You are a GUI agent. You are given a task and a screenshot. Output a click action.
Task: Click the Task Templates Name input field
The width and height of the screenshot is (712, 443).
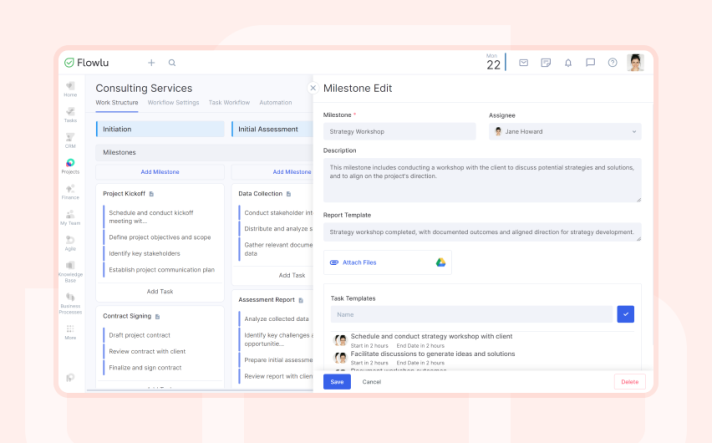tap(471, 314)
